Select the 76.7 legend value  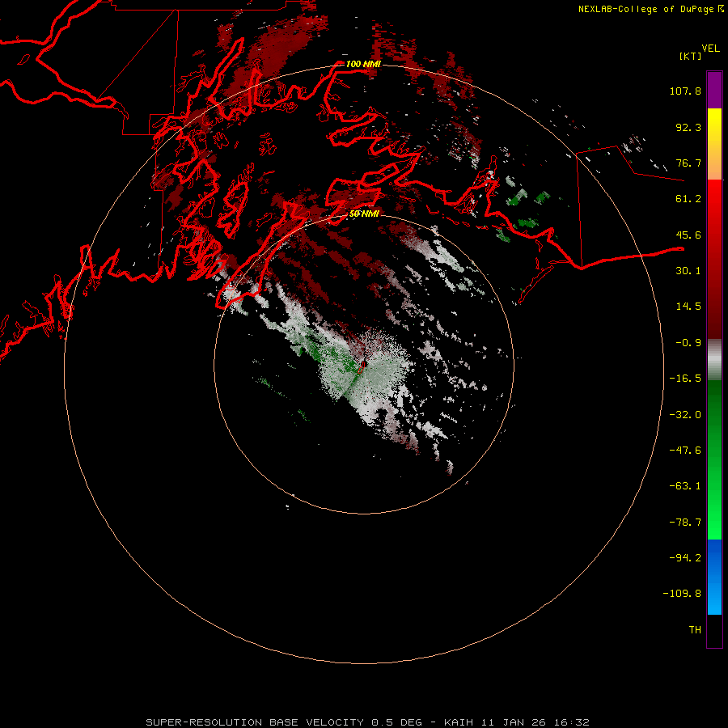pyautogui.click(x=688, y=163)
